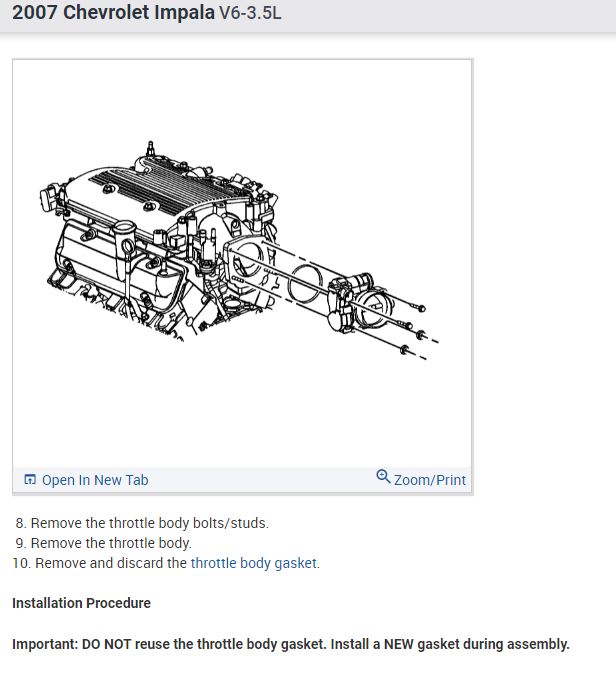Click the blank area below the engine drawing
The width and height of the screenshot is (616, 675).
[x=242, y=413]
